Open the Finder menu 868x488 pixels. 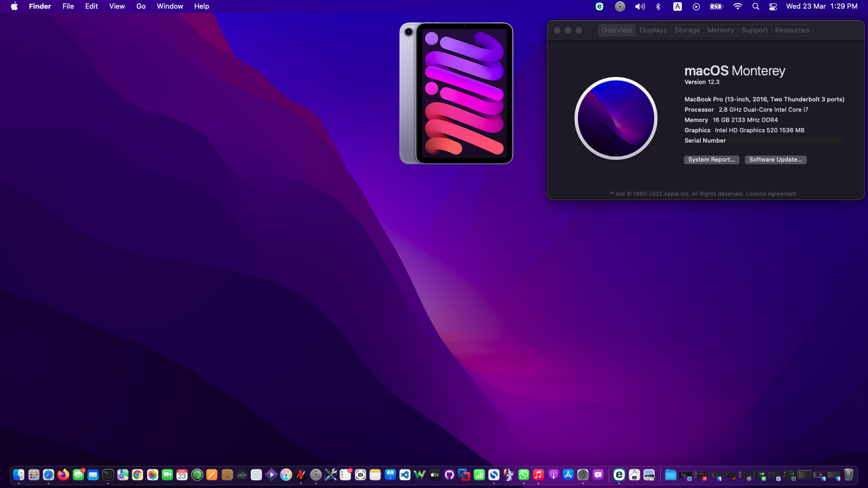pos(40,7)
